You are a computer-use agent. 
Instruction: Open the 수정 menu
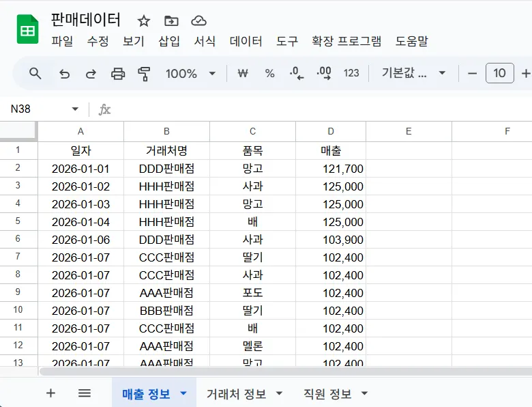coord(98,42)
